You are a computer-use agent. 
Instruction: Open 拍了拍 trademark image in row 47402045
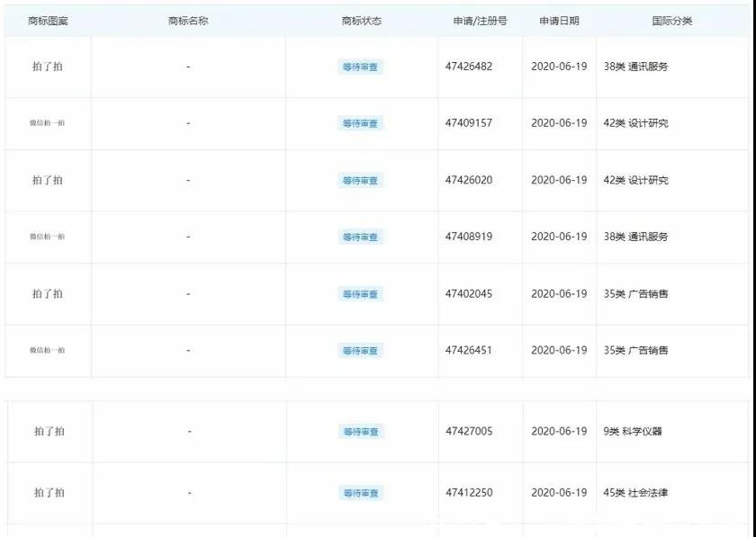coord(47,293)
